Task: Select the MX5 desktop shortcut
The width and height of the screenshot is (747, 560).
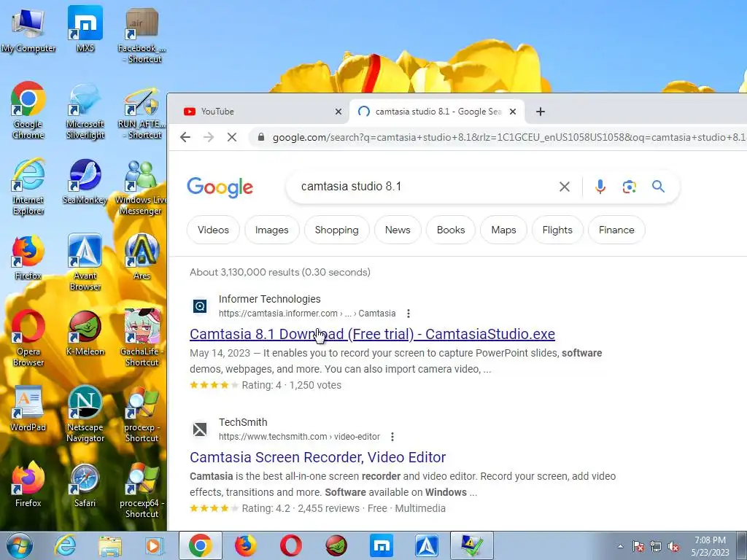Action: click(x=85, y=29)
